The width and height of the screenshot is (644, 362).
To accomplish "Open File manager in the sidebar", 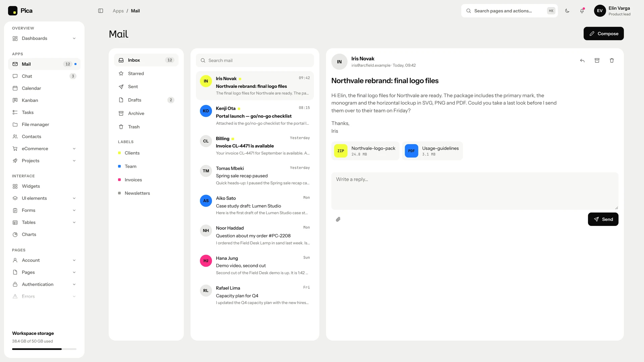I will (x=44, y=124).
